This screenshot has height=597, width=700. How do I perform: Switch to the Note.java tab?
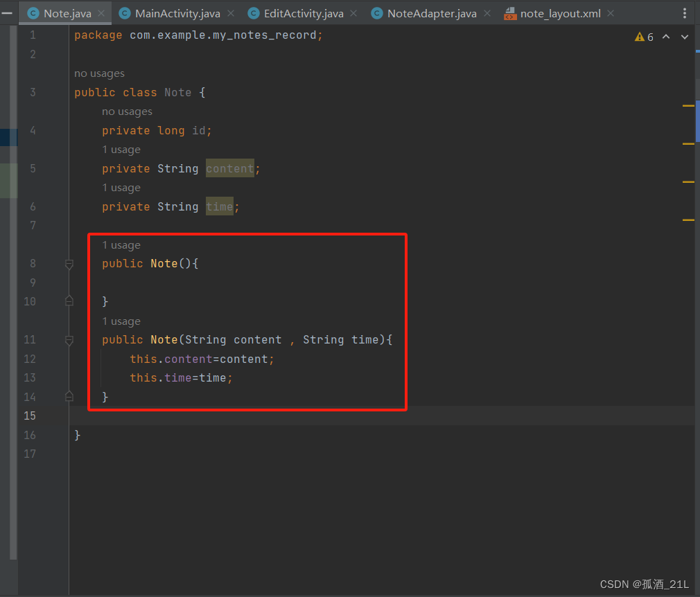coord(67,13)
